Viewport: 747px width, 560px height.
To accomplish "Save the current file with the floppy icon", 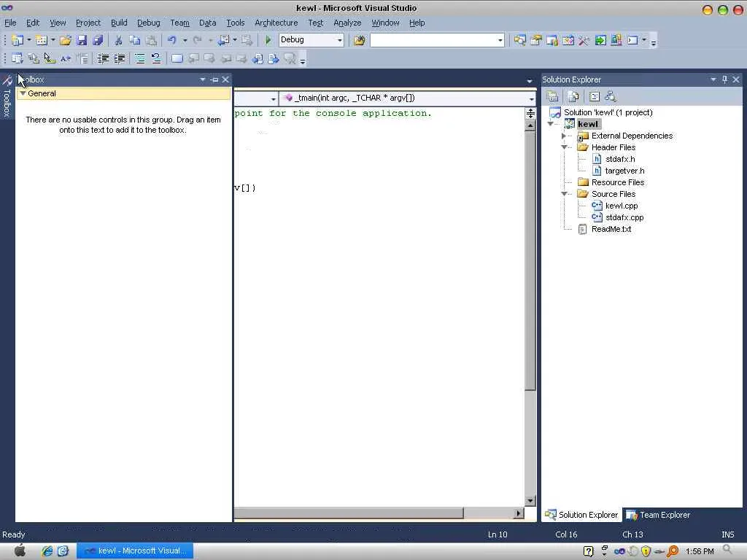I will pos(82,41).
